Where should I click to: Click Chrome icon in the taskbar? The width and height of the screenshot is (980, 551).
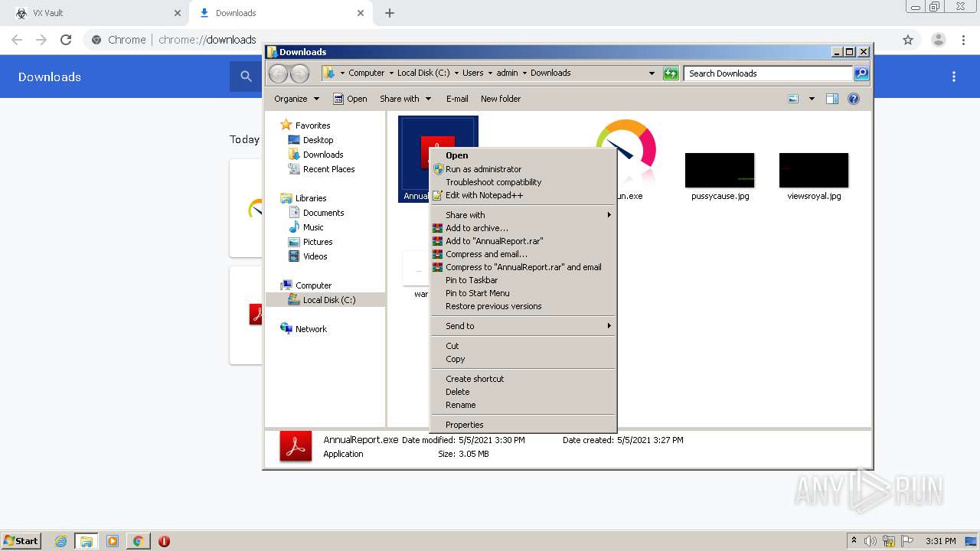(x=138, y=541)
